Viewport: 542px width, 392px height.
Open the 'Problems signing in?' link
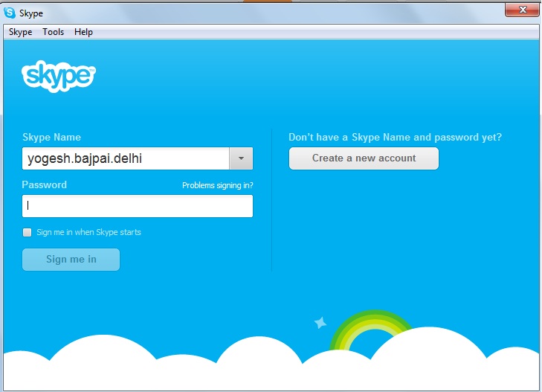[x=217, y=185]
